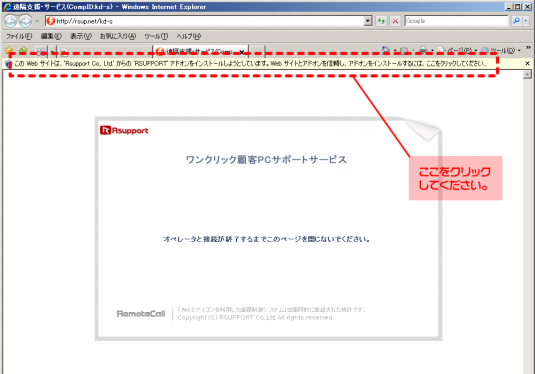Switch to the first blank-titled tab
This screenshot has width=535, height=374.
coord(105,52)
